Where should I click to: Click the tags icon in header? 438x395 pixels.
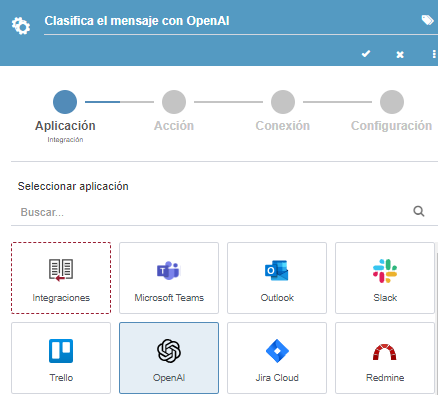(x=427, y=20)
